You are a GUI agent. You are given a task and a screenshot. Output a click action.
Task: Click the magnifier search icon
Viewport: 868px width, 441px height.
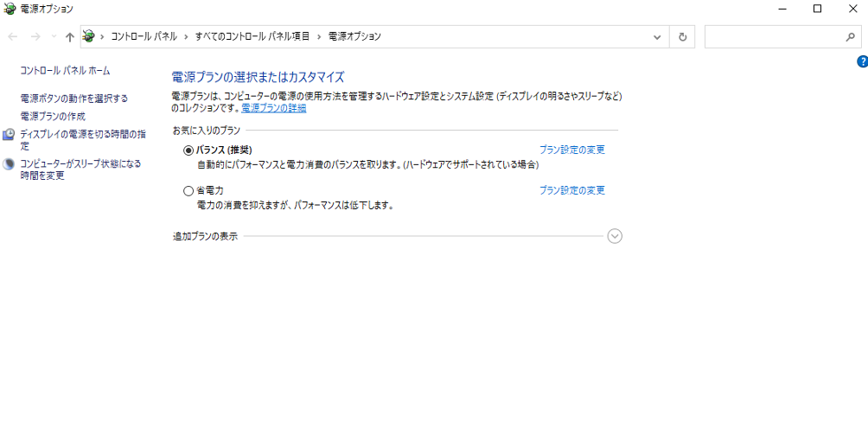[849, 37]
